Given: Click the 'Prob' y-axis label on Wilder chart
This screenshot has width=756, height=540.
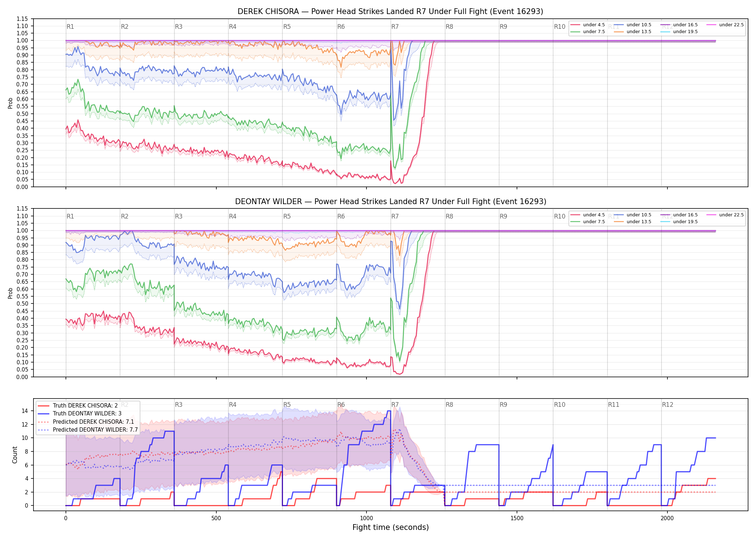Looking at the screenshot, I should 10,293.
